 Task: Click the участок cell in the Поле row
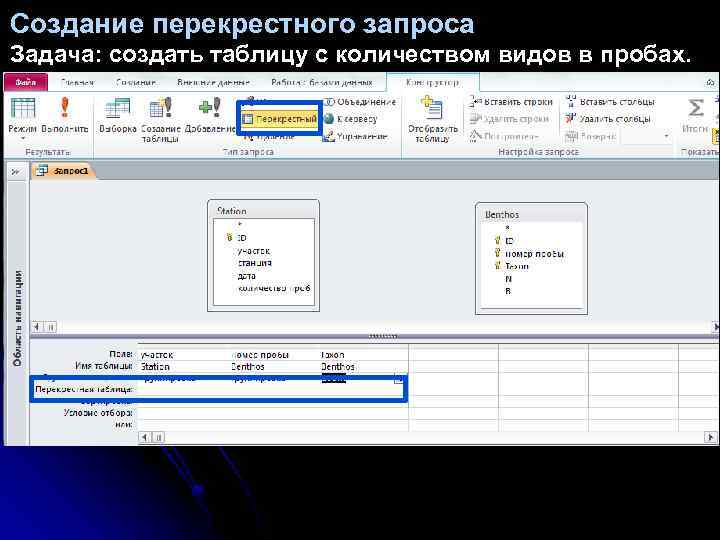click(183, 354)
